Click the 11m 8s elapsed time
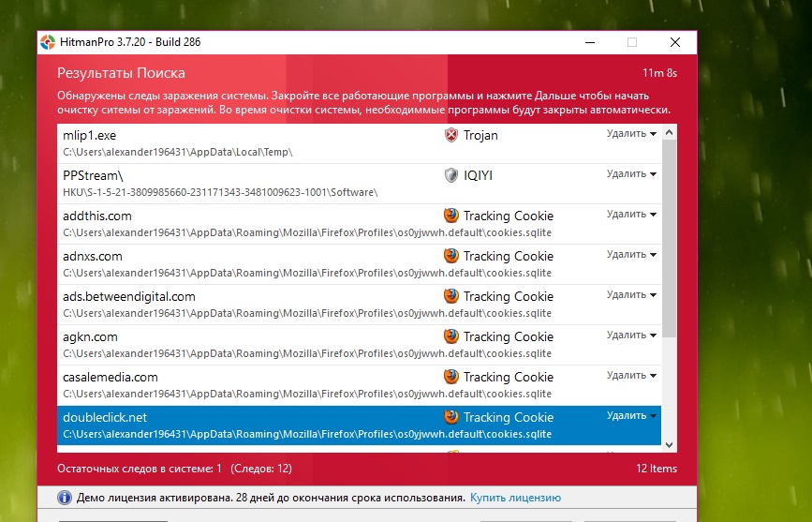 659,73
